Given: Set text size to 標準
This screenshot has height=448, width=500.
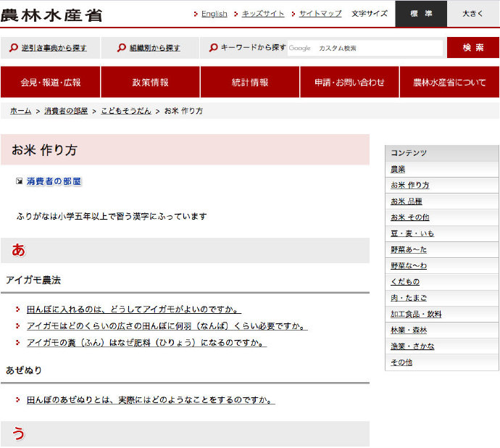Looking at the screenshot, I should [421, 14].
